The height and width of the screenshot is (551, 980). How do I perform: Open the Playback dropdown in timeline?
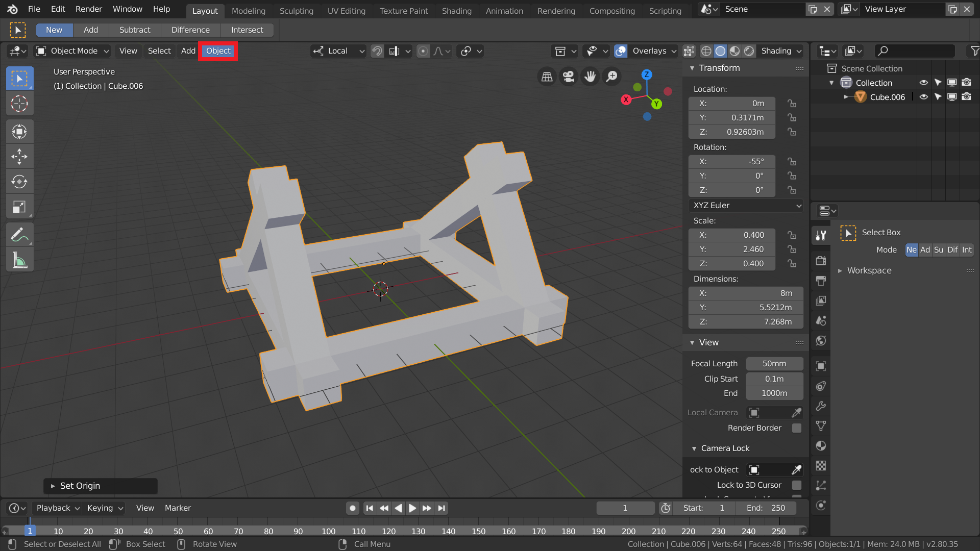[58, 508]
